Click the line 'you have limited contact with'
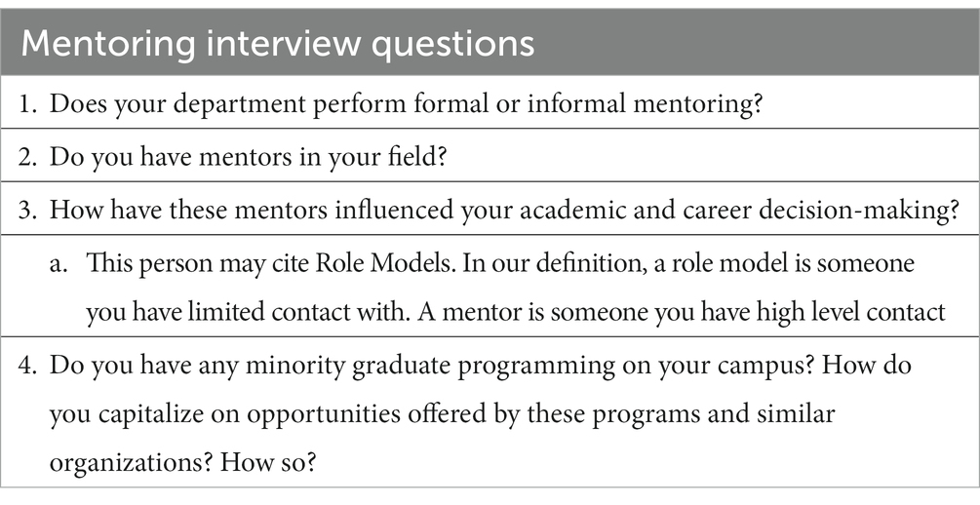This screenshot has height=505, width=980. (248, 311)
